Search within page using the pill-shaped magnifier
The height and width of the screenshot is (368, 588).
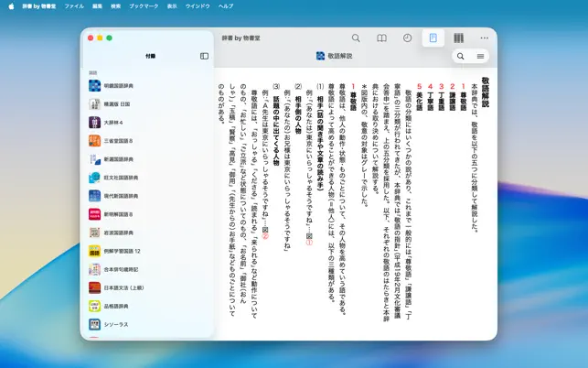tap(461, 57)
